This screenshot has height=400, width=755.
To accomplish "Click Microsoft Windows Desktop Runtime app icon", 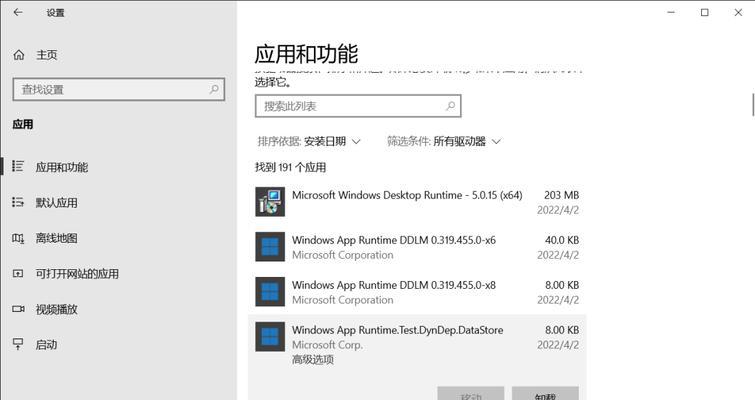I will point(270,202).
